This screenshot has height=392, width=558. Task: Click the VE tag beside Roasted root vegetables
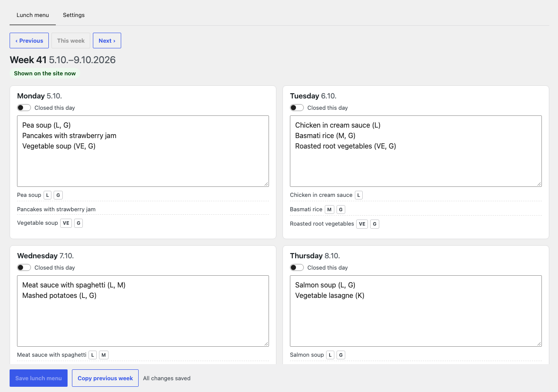click(362, 224)
